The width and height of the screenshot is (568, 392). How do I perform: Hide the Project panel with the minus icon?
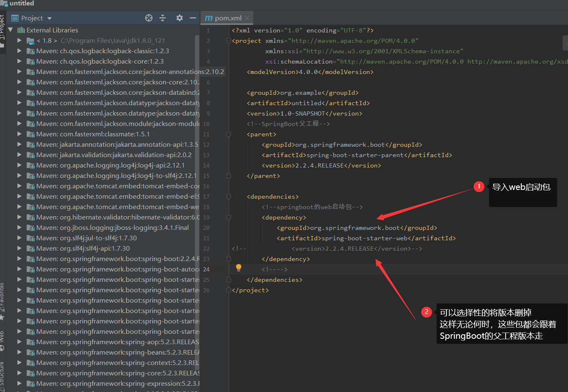193,18
